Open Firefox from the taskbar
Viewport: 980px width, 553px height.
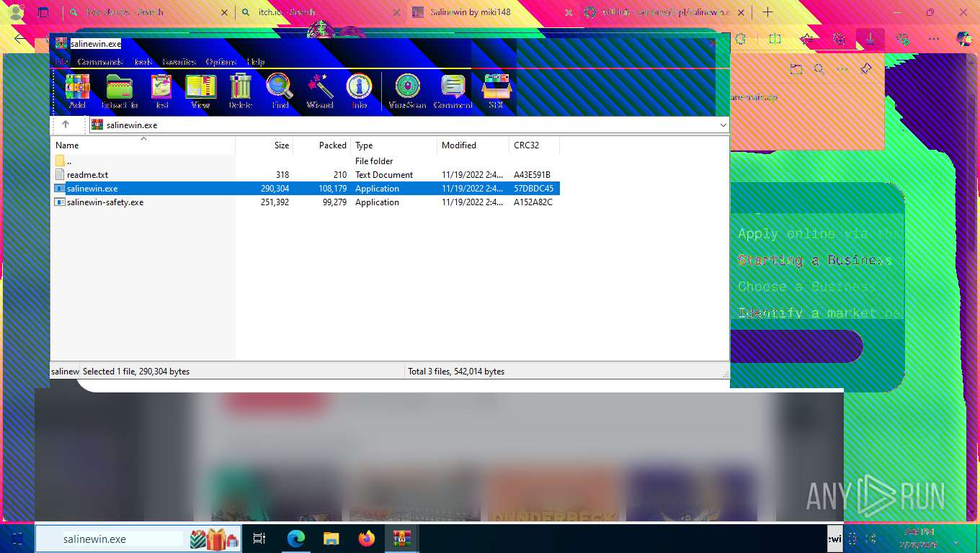coord(367,539)
